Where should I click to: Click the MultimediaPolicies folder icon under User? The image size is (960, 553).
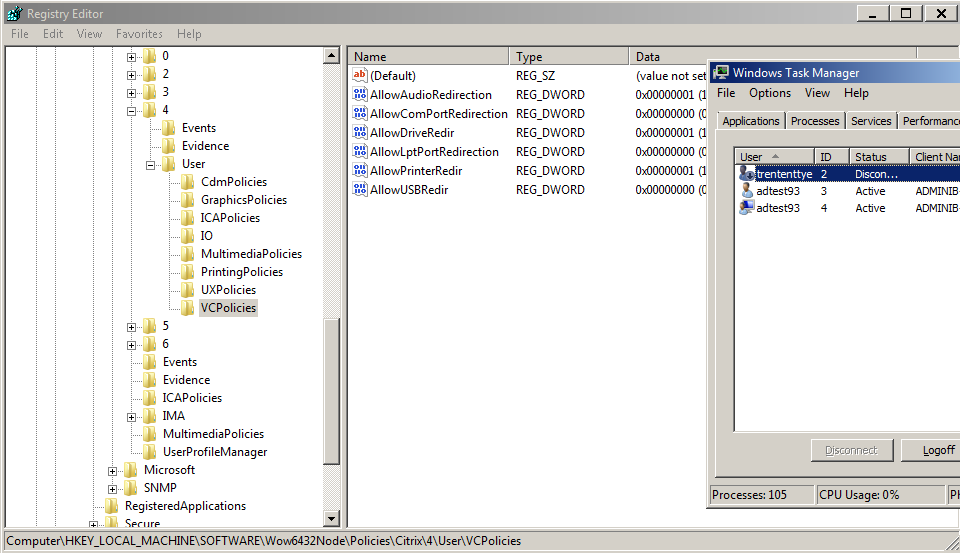[187, 254]
